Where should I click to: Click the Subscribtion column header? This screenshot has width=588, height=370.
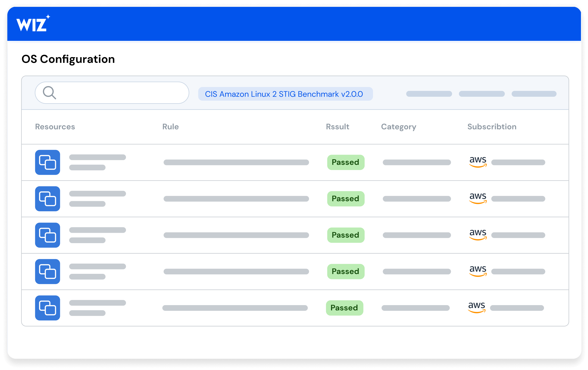492,127
